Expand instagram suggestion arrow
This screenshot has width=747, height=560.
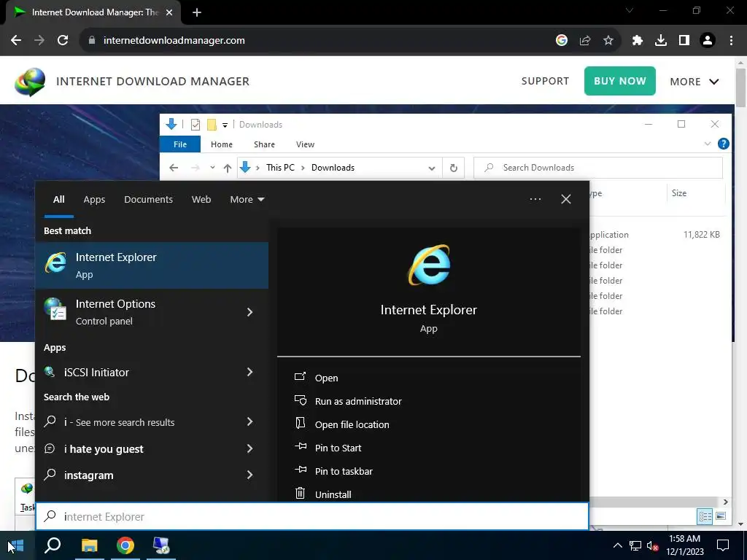(249, 475)
